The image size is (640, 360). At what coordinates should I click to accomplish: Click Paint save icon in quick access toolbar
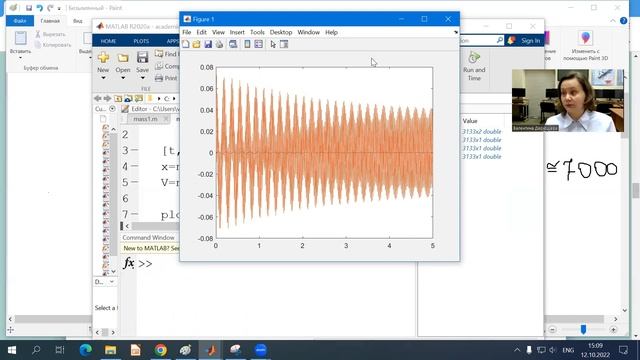pyautogui.click(x=29, y=8)
